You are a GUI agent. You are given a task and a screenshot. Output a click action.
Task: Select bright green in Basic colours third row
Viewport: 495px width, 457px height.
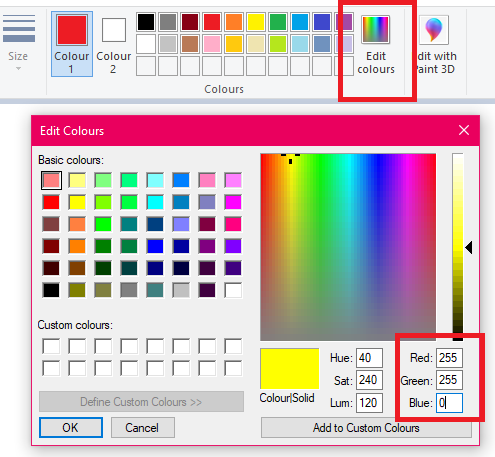103,224
